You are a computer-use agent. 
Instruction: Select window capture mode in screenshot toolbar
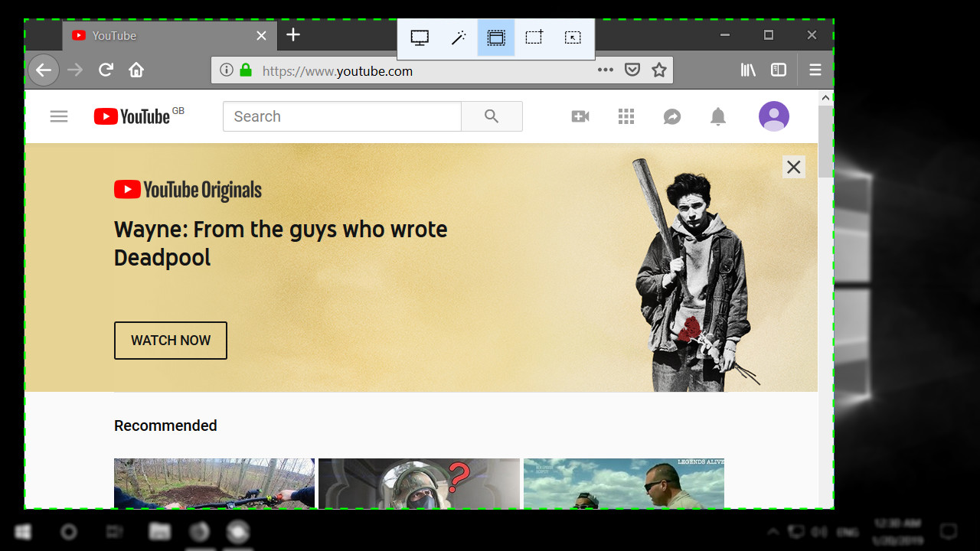[496, 37]
